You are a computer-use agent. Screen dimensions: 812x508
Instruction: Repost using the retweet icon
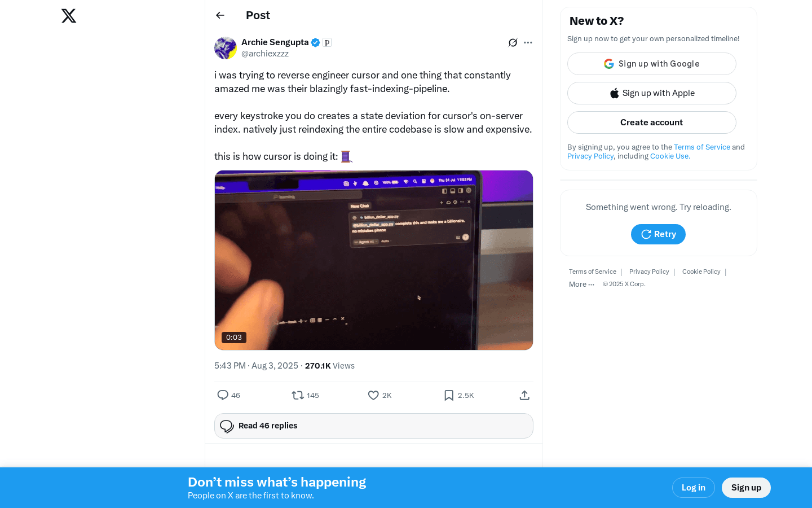298,395
